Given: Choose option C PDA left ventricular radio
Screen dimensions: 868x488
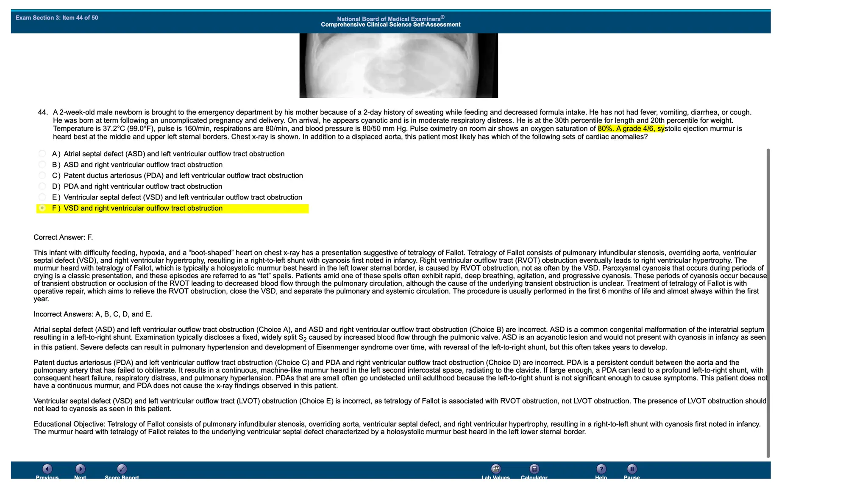Looking at the screenshot, I should (42, 175).
